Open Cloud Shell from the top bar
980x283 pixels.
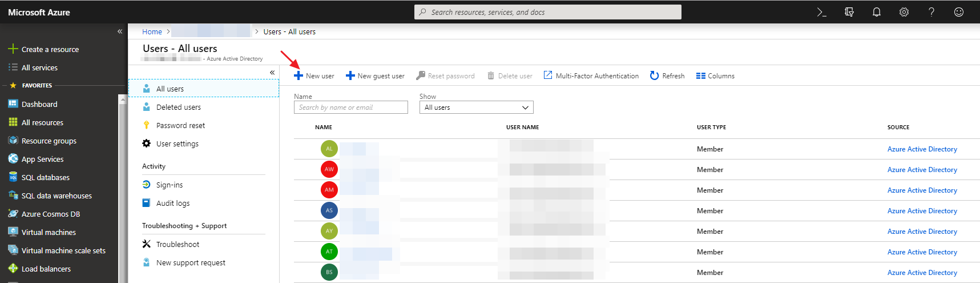821,12
